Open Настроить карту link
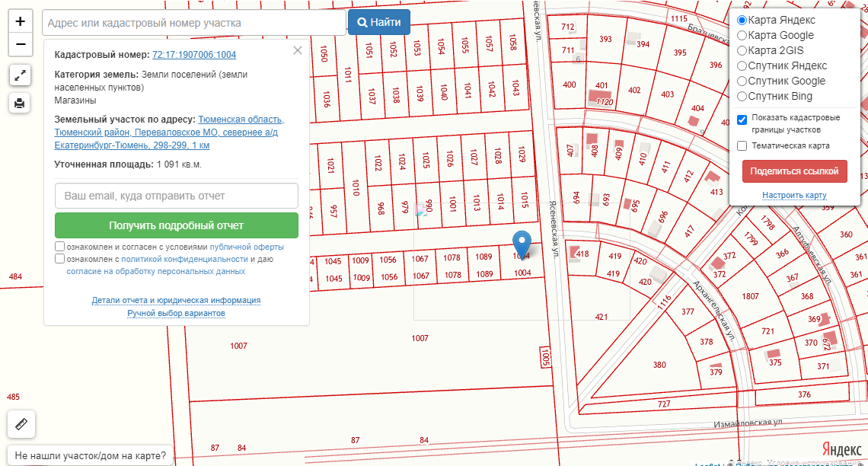This screenshot has height=466, width=868. click(794, 195)
